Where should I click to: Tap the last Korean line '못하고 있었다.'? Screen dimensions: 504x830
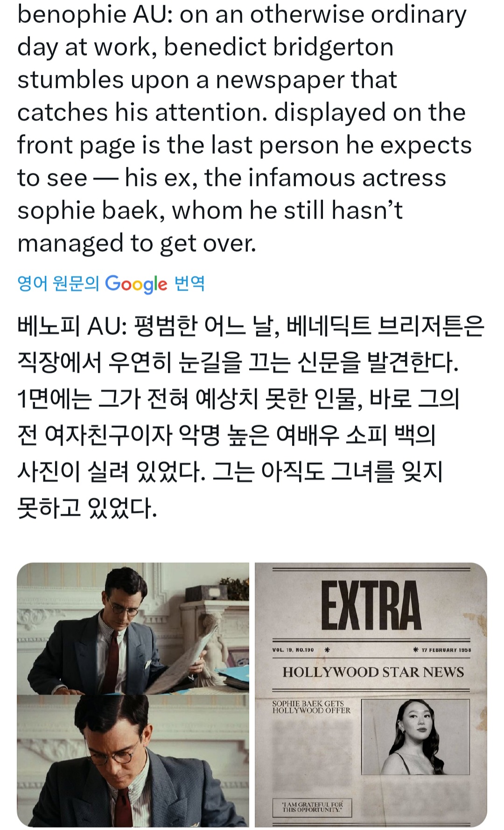click(87, 508)
